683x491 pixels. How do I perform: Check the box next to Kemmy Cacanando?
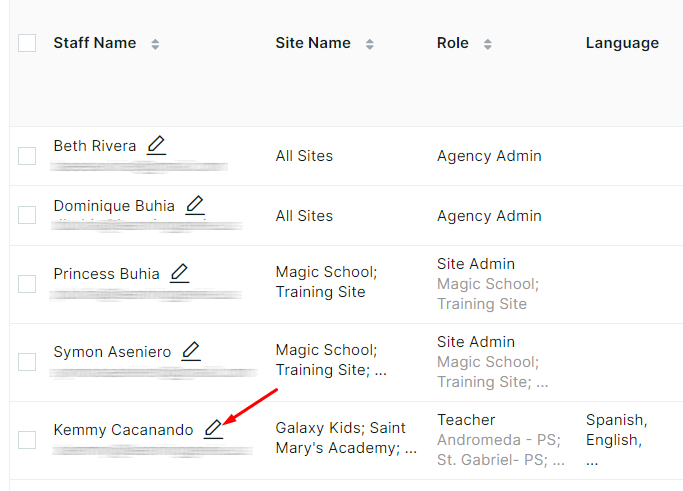pos(27,440)
